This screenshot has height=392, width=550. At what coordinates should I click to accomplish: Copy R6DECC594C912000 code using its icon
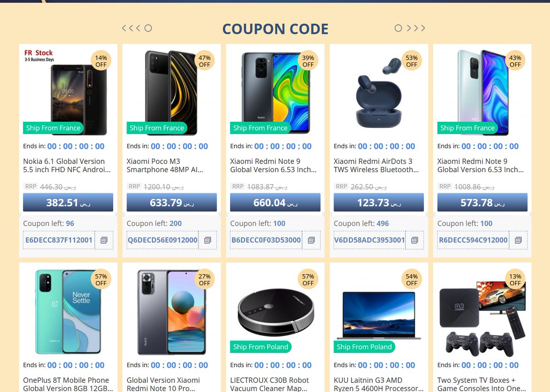coord(518,240)
